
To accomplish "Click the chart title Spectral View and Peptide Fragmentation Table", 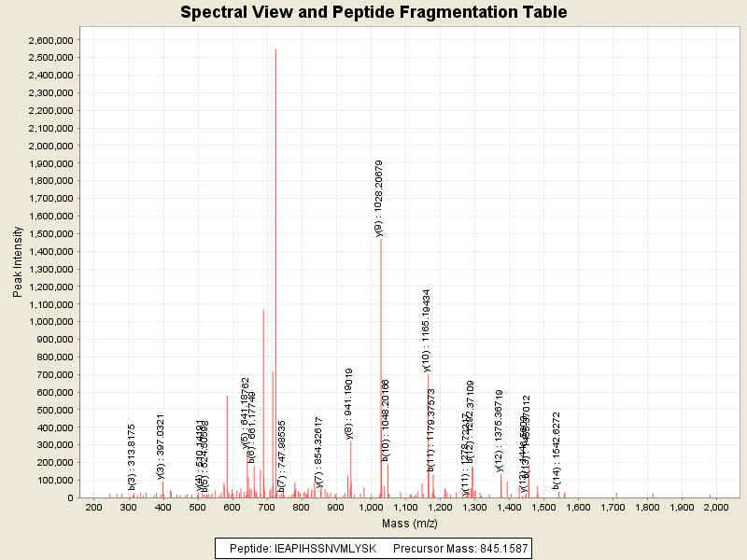I will pyautogui.click(x=373, y=12).
